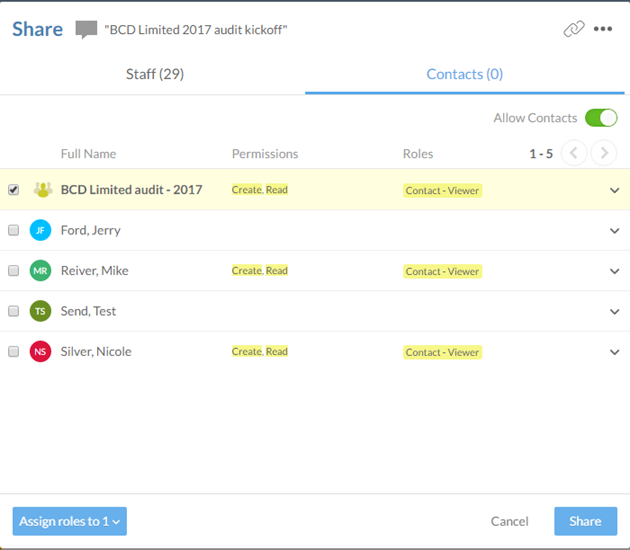Select the checkbox next to Silver, Nicole
Image resolution: width=630 pixels, height=550 pixels.
(14, 352)
